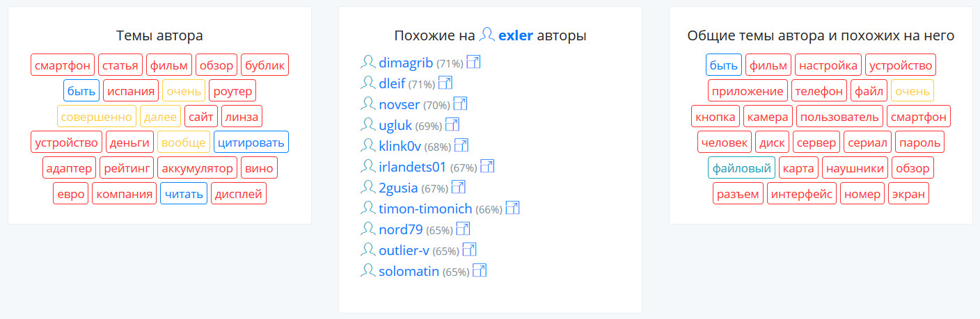Click the external link icon next to klink0v

(x=461, y=146)
